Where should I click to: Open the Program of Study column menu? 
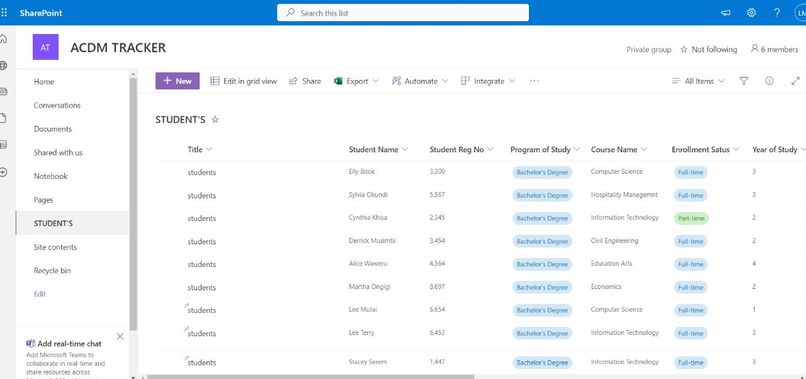point(545,150)
